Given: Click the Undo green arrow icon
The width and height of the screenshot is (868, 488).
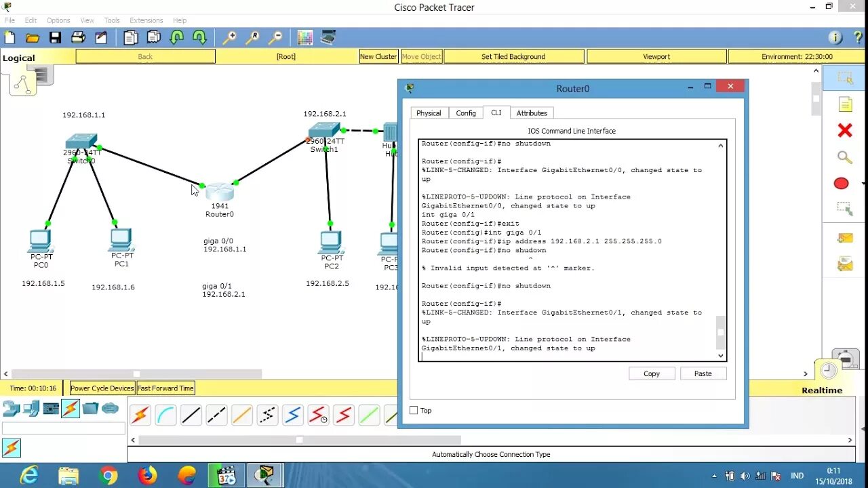Looking at the screenshot, I should pyautogui.click(x=177, y=37).
